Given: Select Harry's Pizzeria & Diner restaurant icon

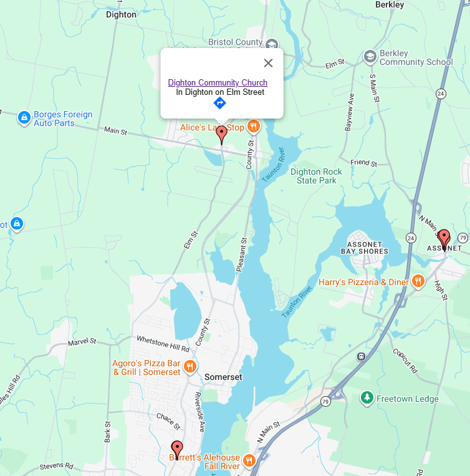Looking at the screenshot, I should 418,281.
